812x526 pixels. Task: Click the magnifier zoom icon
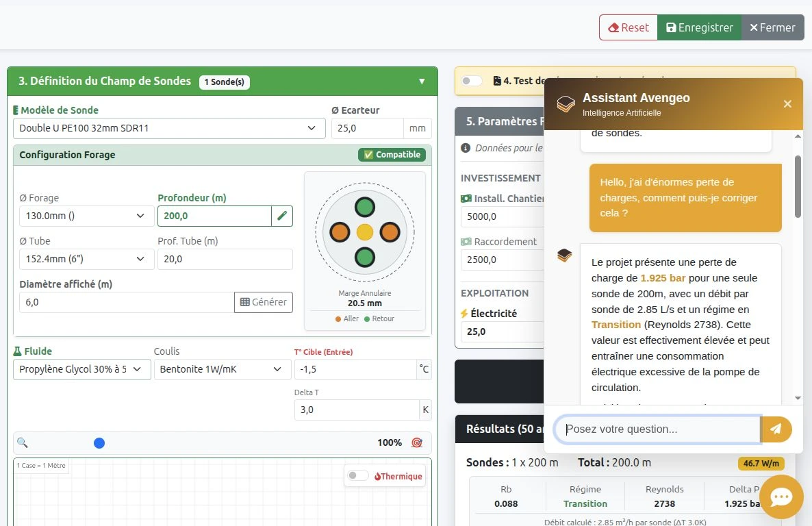23,442
